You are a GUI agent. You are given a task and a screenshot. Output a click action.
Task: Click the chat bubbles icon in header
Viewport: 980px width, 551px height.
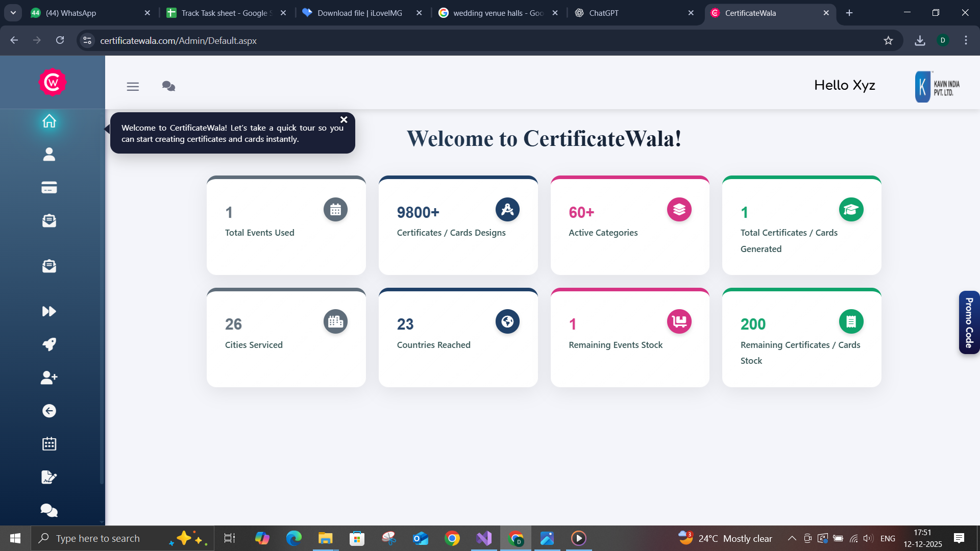click(x=168, y=86)
